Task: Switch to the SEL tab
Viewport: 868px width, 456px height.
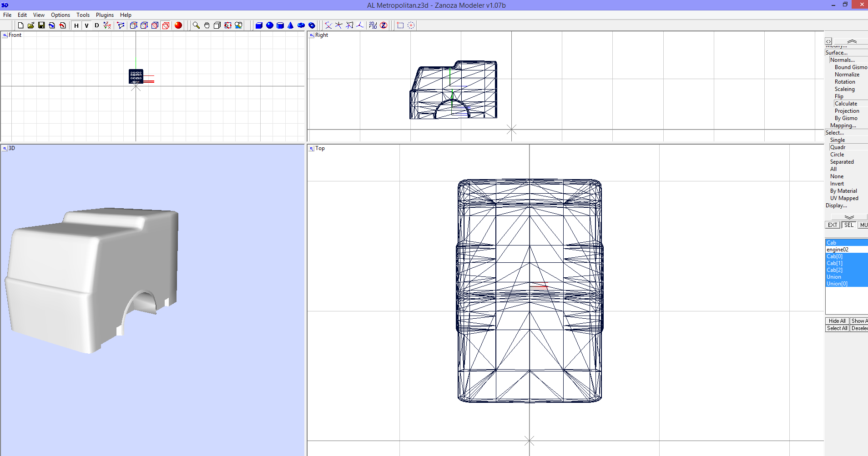Action: point(848,225)
